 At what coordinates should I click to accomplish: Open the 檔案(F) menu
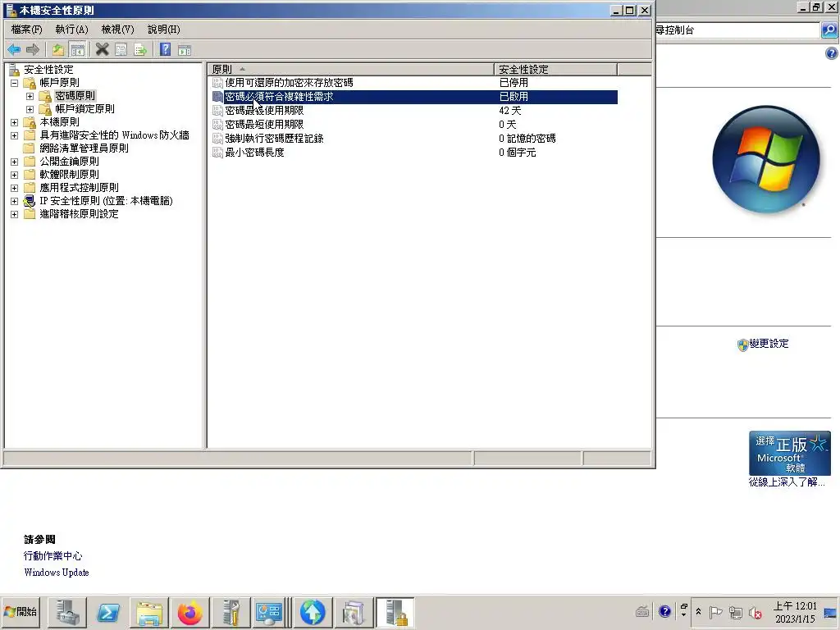(26, 29)
